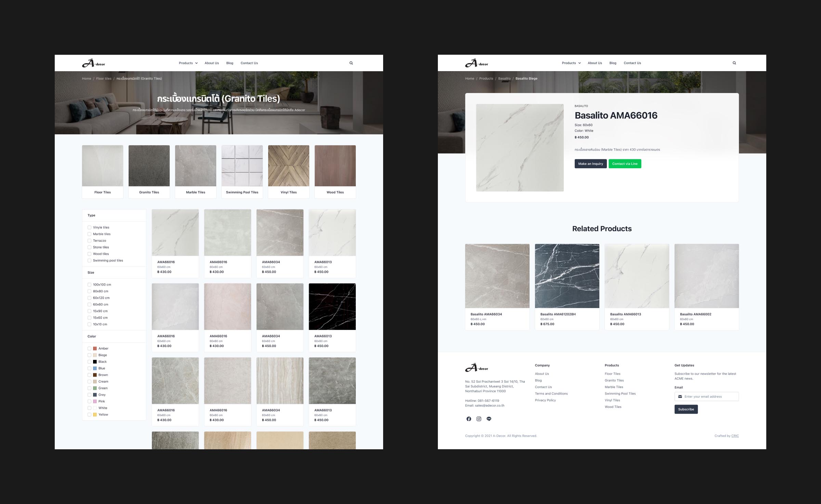The width and height of the screenshot is (821, 504).
Task: Click A-decor logo on Granito Tiles header
Action: (x=93, y=63)
